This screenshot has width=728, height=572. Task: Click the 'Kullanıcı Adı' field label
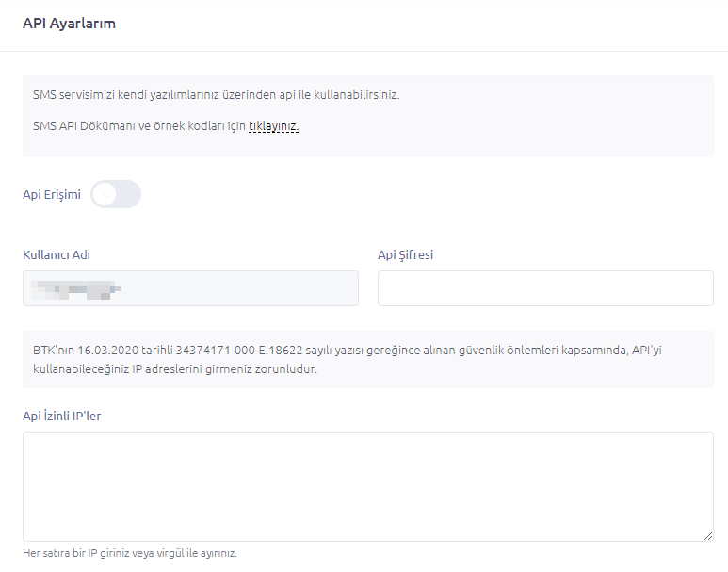pos(57,254)
